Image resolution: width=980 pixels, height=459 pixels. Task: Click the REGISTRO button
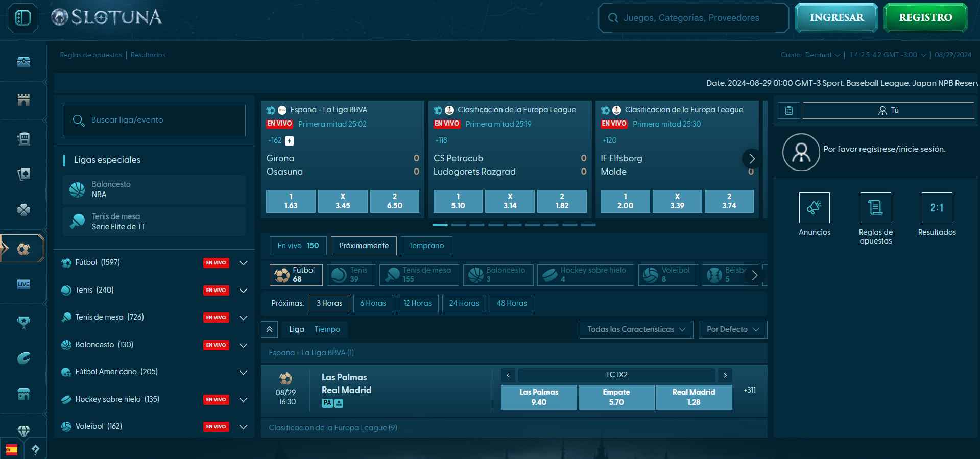click(925, 18)
